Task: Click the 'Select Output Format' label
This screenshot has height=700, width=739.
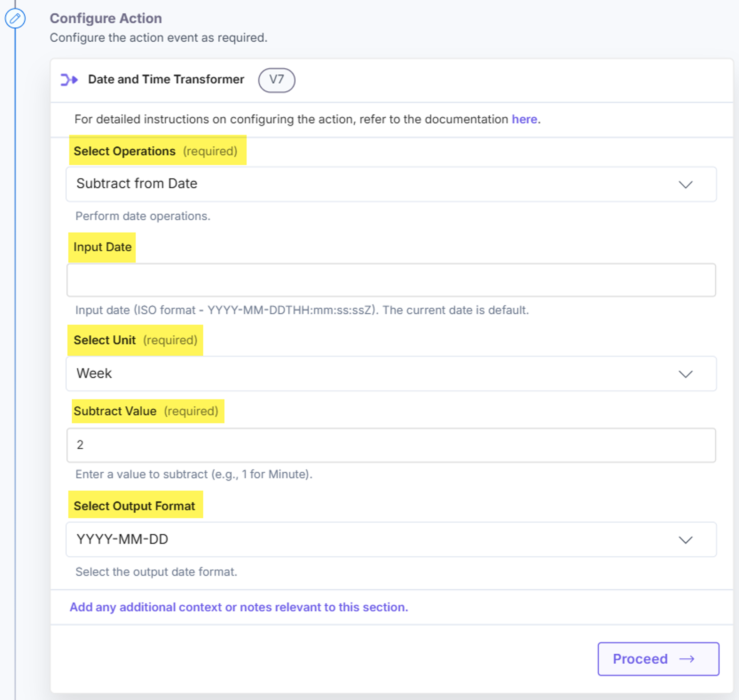Action: pos(134,506)
